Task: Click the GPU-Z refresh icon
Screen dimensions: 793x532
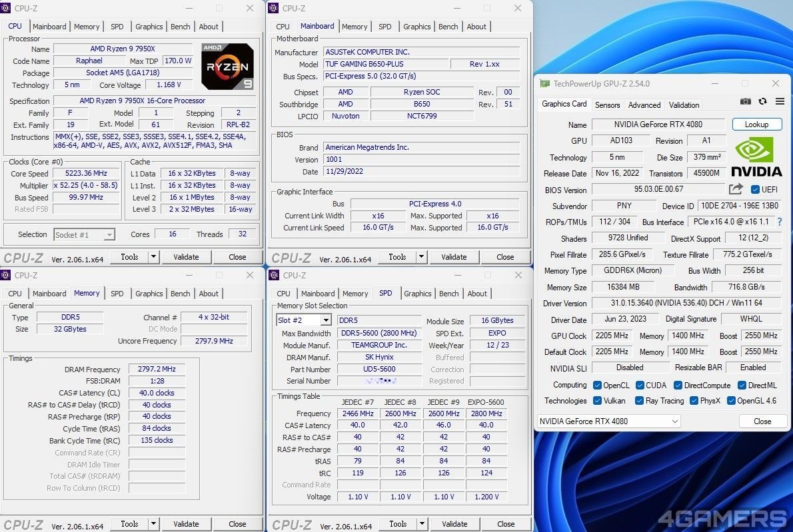Action: coord(762,102)
